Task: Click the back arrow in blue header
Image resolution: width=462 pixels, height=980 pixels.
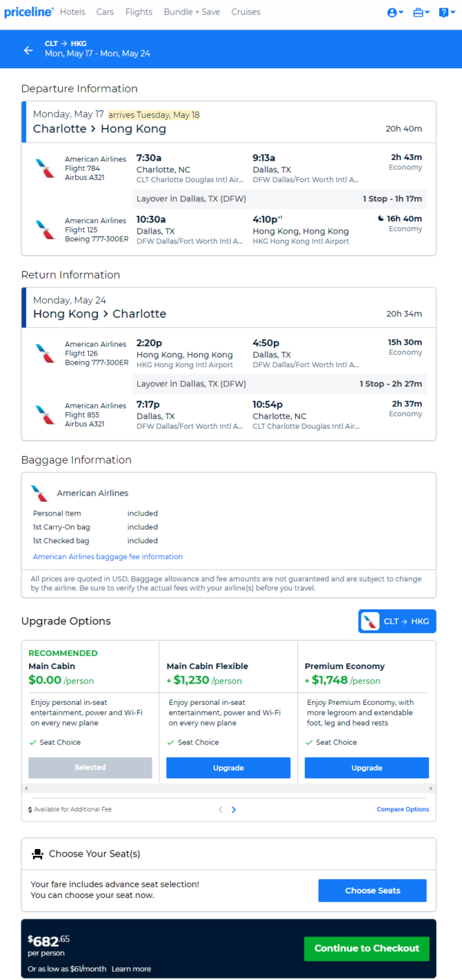Action: (x=28, y=50)
